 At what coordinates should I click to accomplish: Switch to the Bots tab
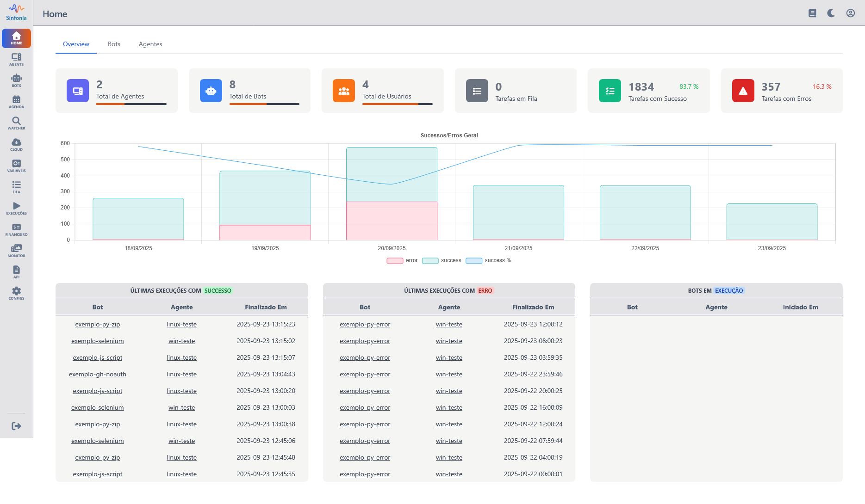pos(114,44)
